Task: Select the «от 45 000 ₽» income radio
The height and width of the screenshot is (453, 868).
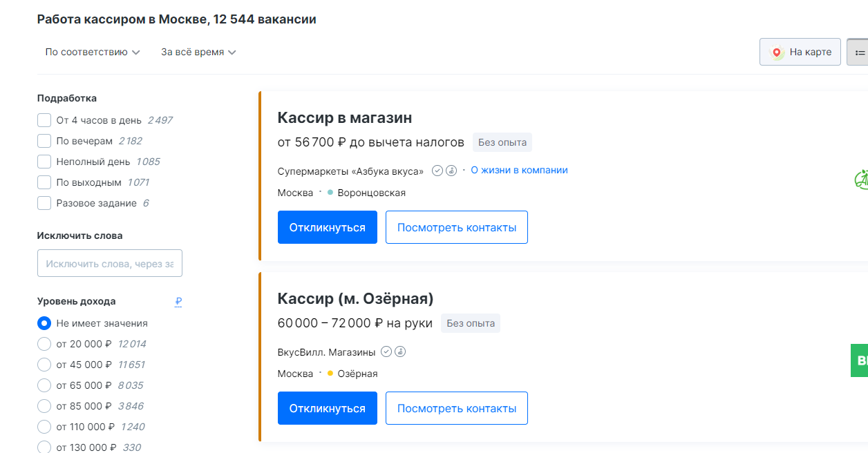Action: pos(44,365)
